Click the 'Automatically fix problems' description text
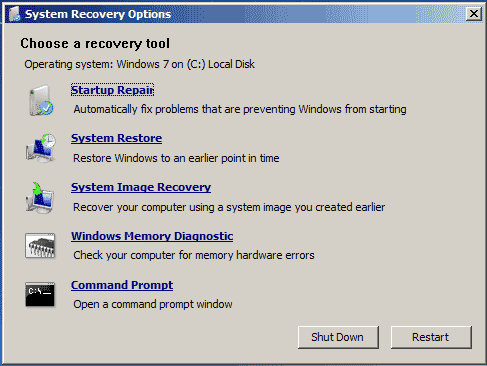487x366 pixels. pos(240,109)
